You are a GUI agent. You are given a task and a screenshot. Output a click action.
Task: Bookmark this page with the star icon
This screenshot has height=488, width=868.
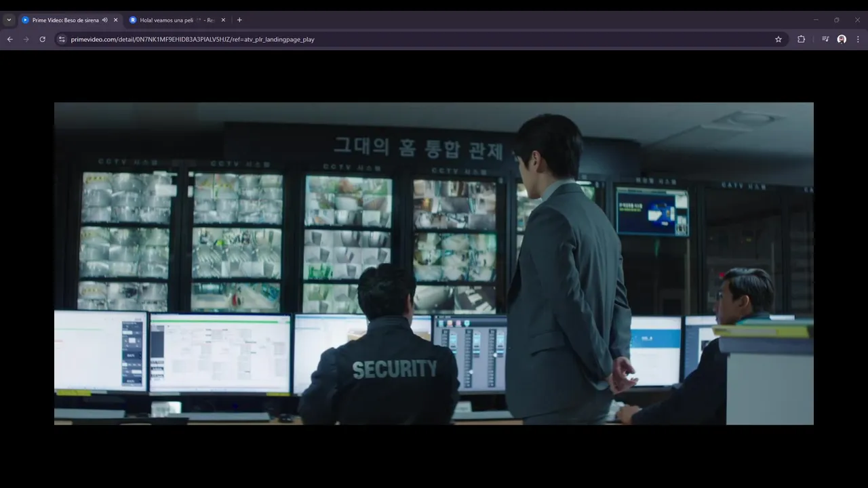point(778,39)
